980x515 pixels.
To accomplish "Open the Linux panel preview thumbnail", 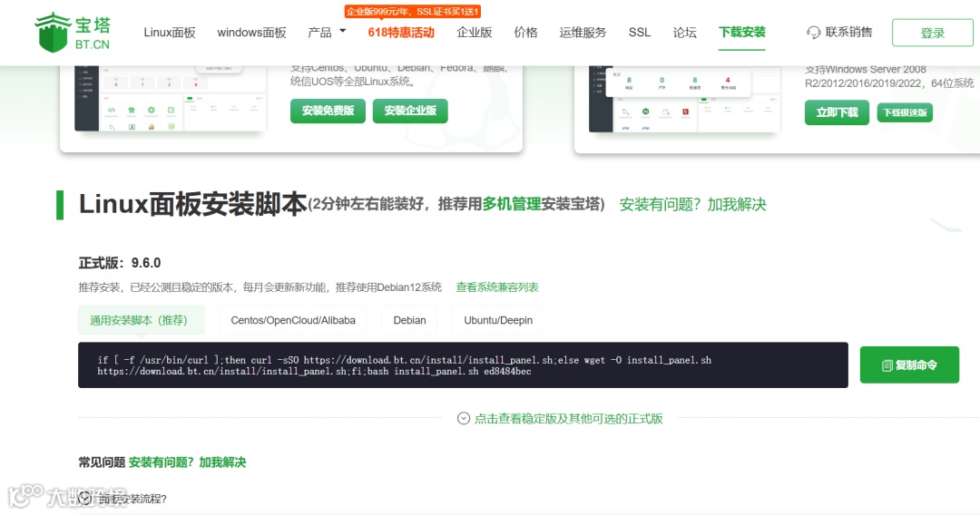I will tap(170, 98).
